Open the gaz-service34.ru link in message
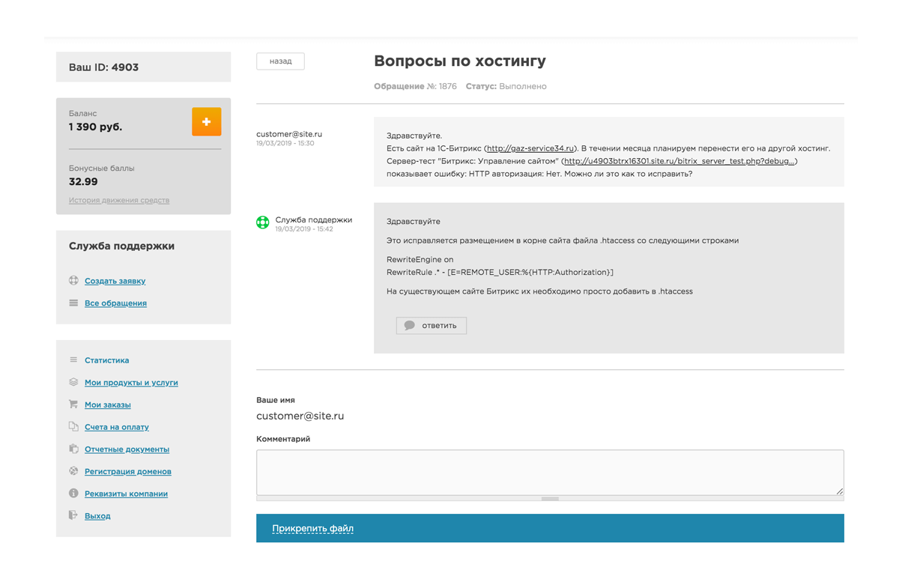 pos(530,148)
